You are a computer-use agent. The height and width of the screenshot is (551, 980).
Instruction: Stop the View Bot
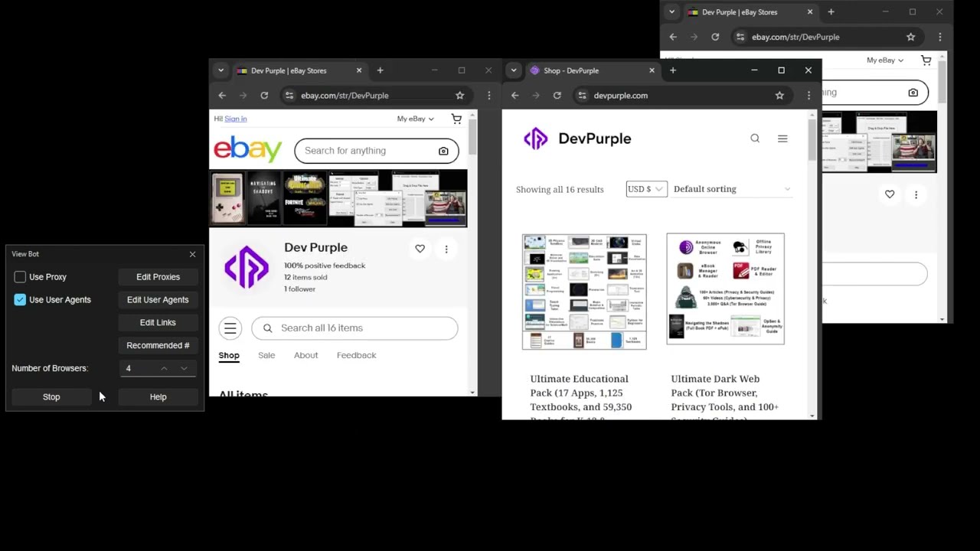click(51, 397)
